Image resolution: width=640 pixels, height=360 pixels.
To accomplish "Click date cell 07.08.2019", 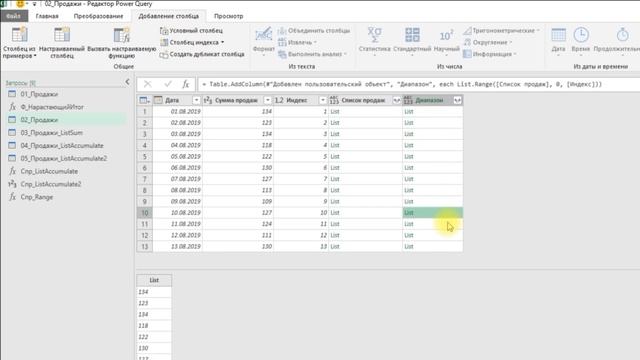I will (x=186, y=179).
